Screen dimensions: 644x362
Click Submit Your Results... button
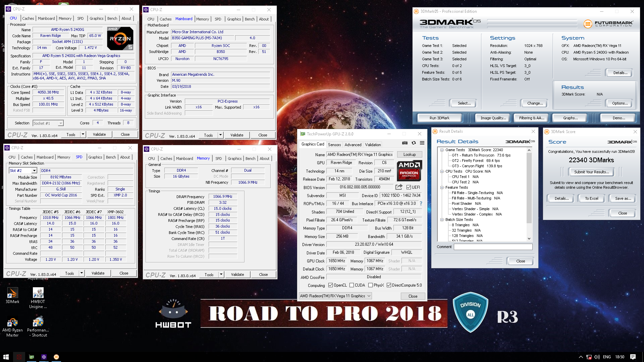[x=591, y=172]
